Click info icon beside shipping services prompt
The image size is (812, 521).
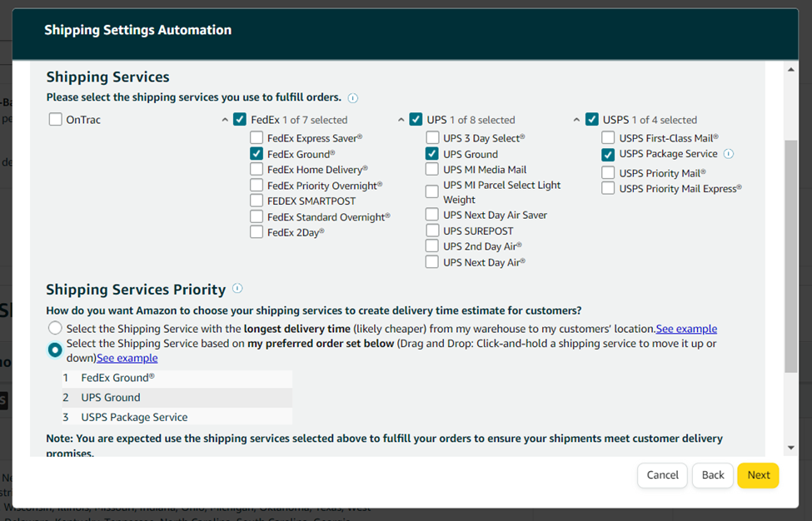(352, 98)
